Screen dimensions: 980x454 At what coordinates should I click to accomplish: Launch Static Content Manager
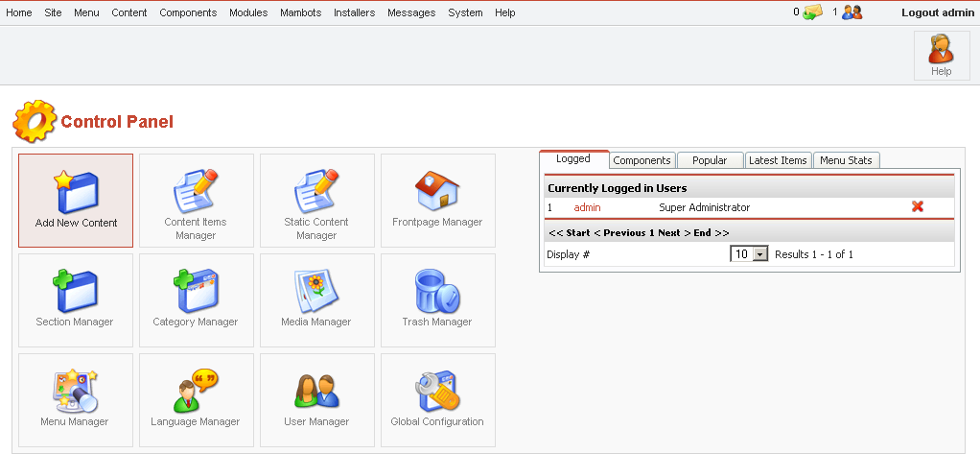pos(316,191)
